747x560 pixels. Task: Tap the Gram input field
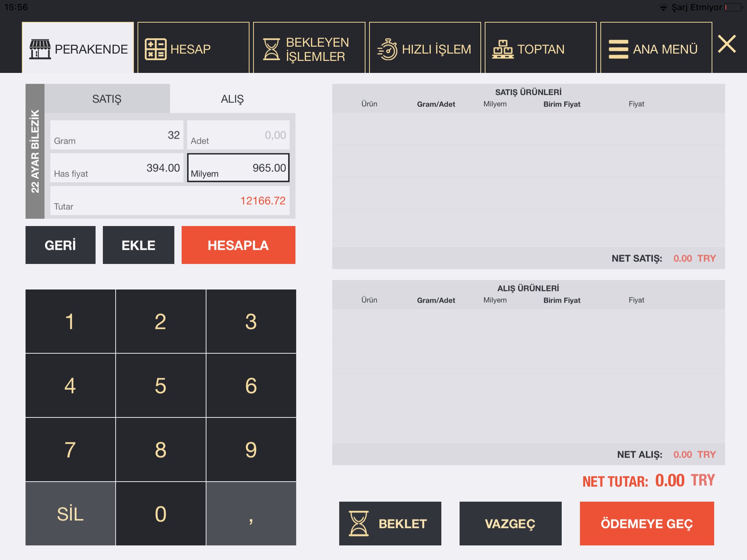tap(117, 135)
